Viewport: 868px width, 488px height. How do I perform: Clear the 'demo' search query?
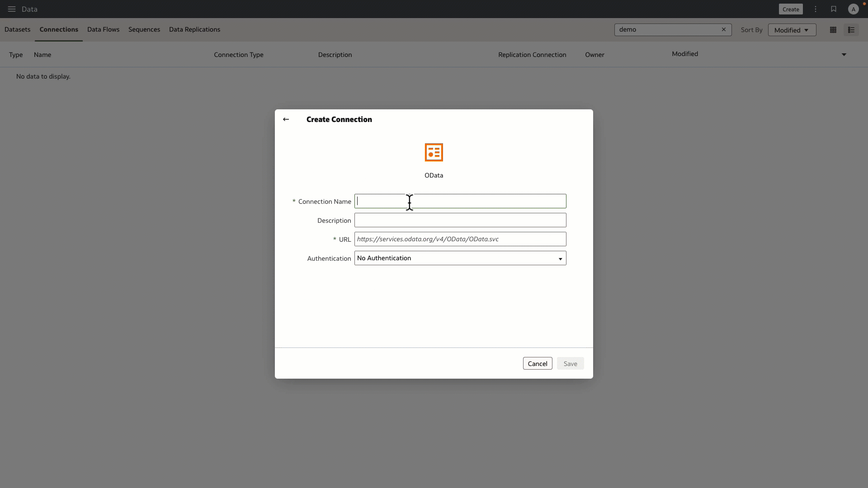pyautogui.click(x=724, y=29)
